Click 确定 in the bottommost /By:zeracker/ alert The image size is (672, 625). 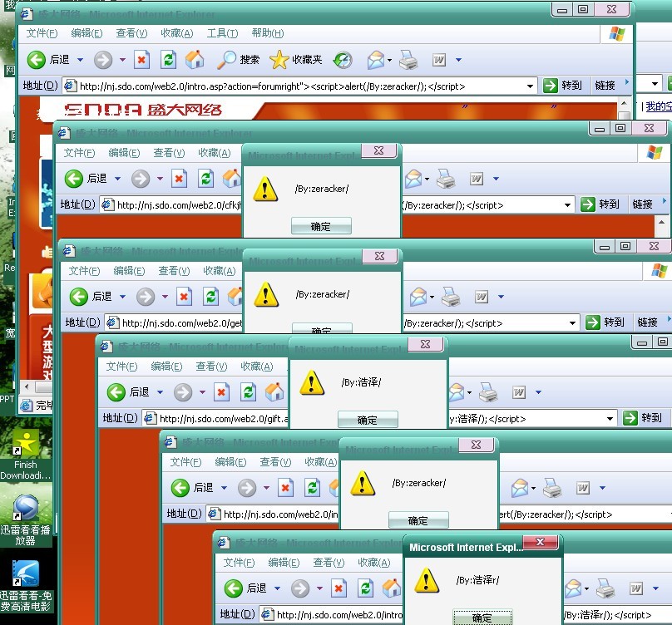pos(418,520)
